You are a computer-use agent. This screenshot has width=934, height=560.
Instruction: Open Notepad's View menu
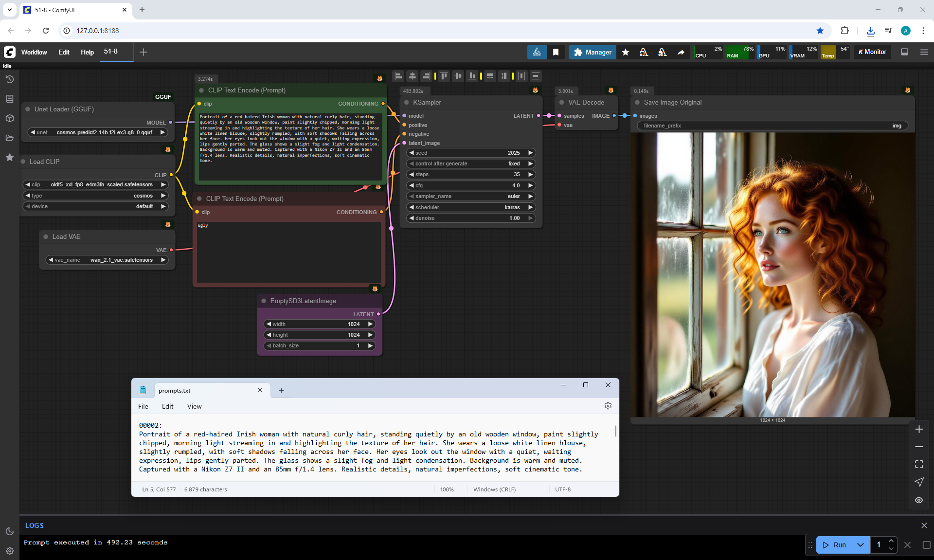[x=194, y=406]
